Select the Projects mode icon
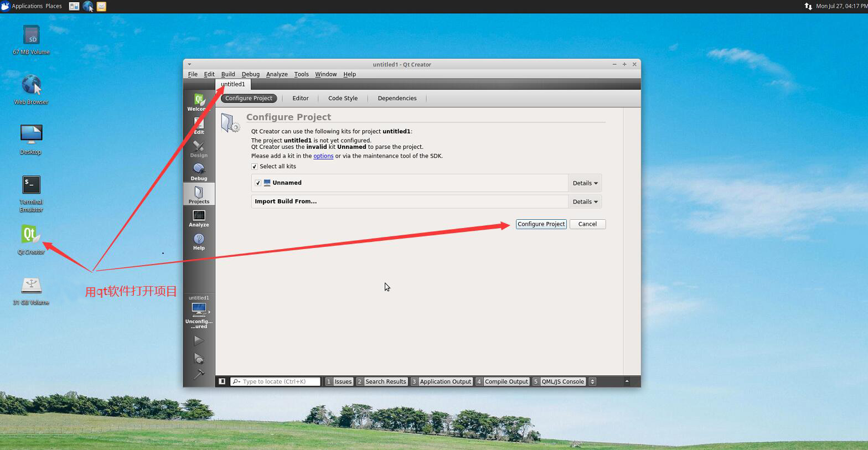Image resolution: width=868 pixels, height=450 pixels. point(199,195)
